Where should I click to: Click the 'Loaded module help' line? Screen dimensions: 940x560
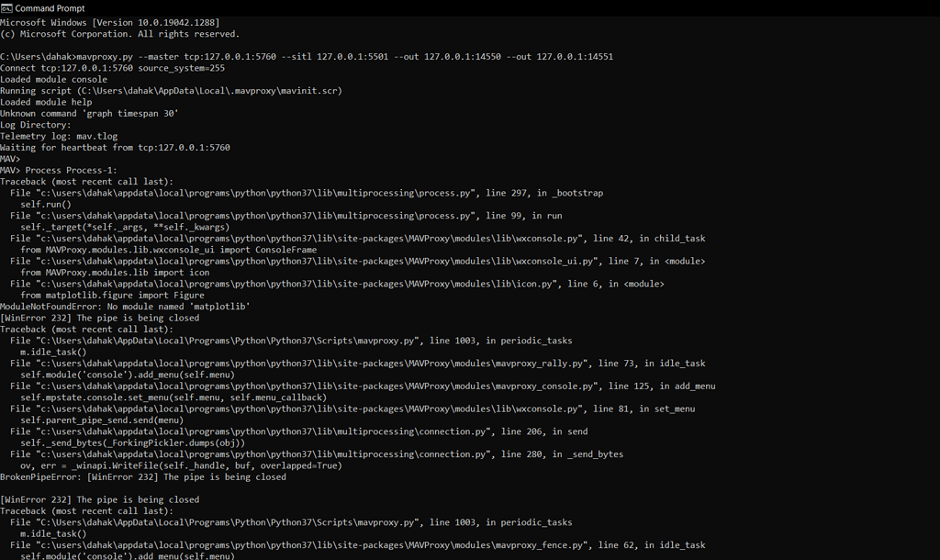(46, 103)
